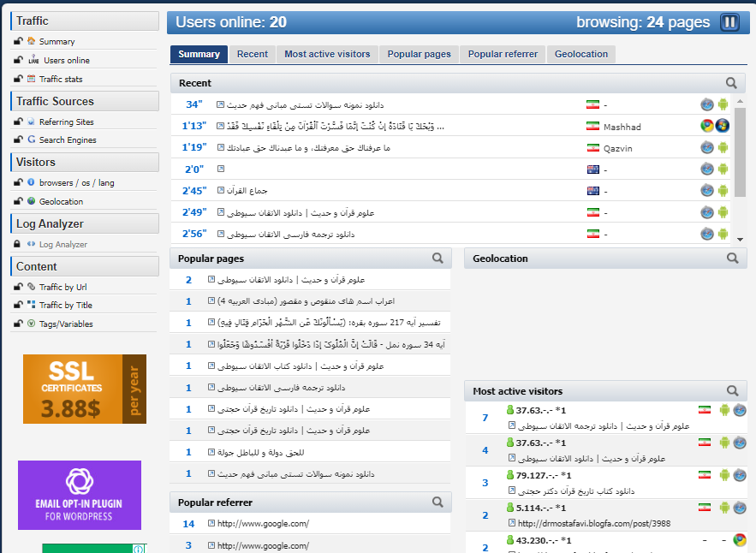Pause live updates with the pause button
The image size is (756, 553).
click(729, 22)
